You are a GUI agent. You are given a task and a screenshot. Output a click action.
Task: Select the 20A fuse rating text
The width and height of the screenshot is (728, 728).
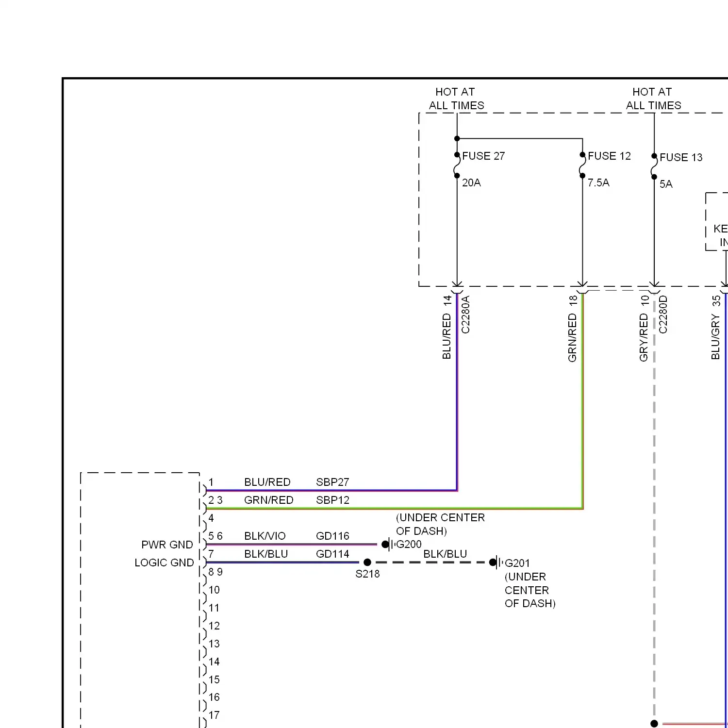471,182
